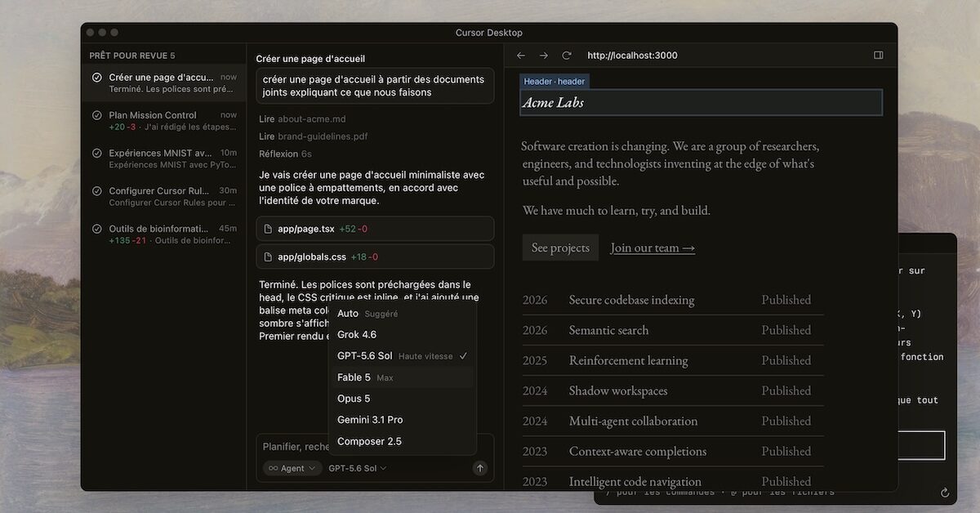The height and width of the screenshot is (513, 980).
Task: Switch to Composer 2.5 model
Action: [x=403, y=441]
